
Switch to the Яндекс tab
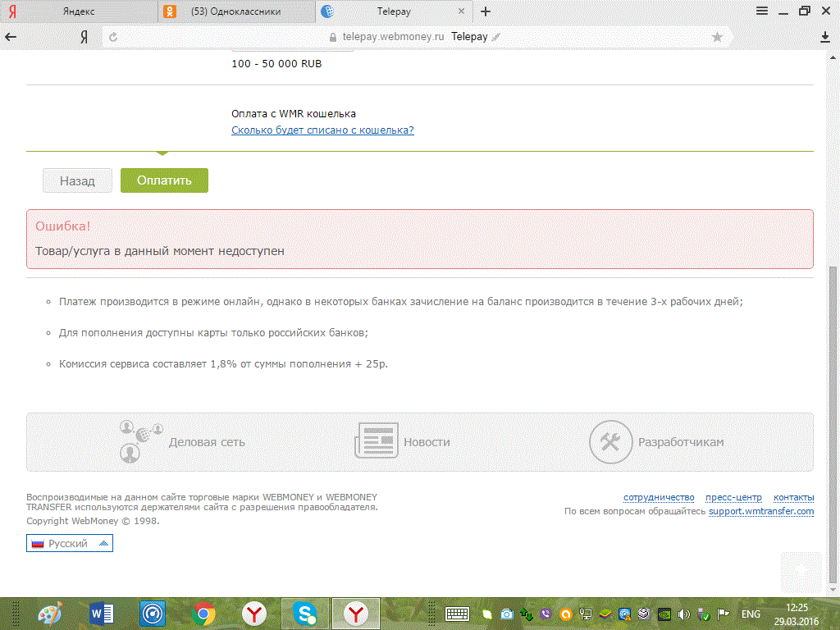click(x=79, y=11)
